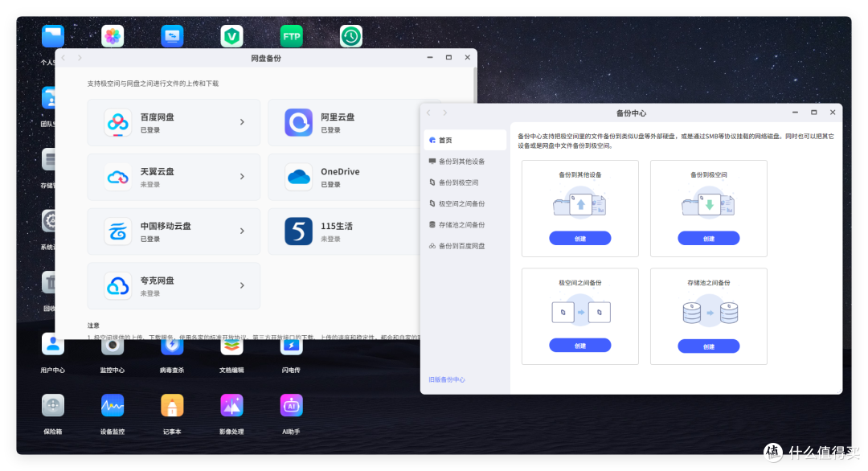This screenshot has width=868, height=471.
Task: Maximize the 备份中心 window
Action: [813, 113]
